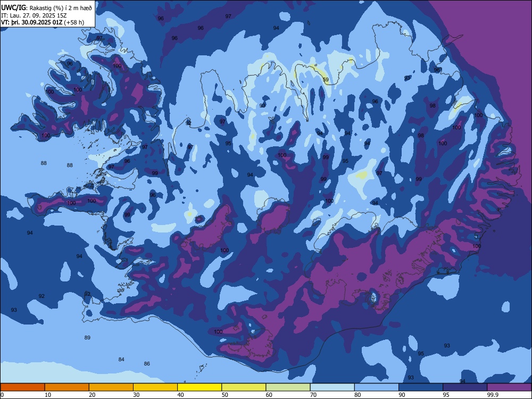Click the legend tick label '60'
532x399 pixels.
tap(269, 395)
